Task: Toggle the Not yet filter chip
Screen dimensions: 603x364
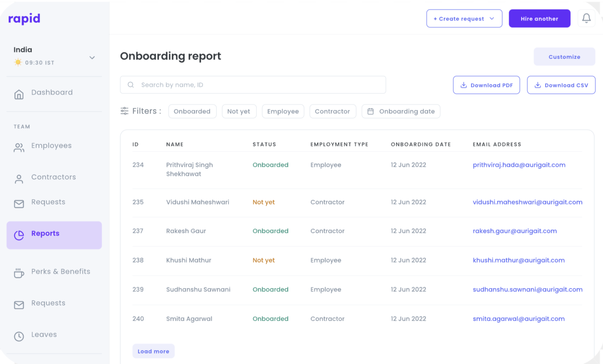Action: [x=239, y=111]
